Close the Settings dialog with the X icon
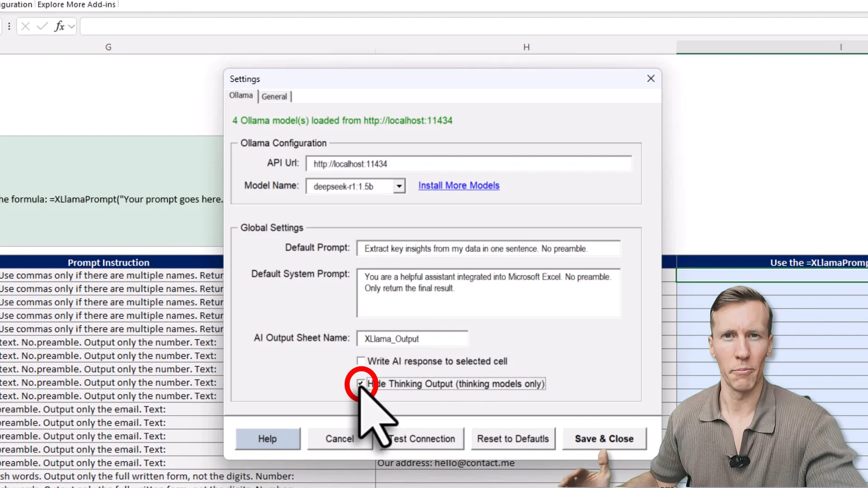The width and height of the screenshot is (868, 488). [651, 78]
